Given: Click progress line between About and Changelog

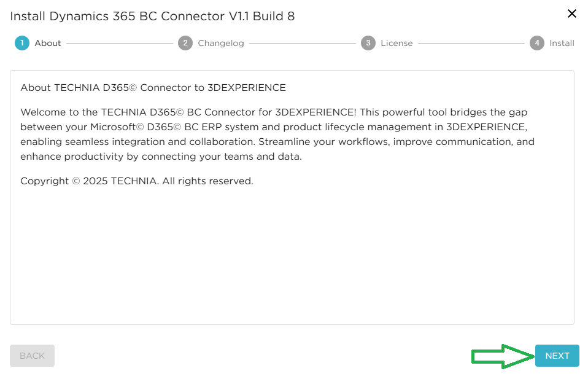Looking at the screenshot, I should pos(120,44).
